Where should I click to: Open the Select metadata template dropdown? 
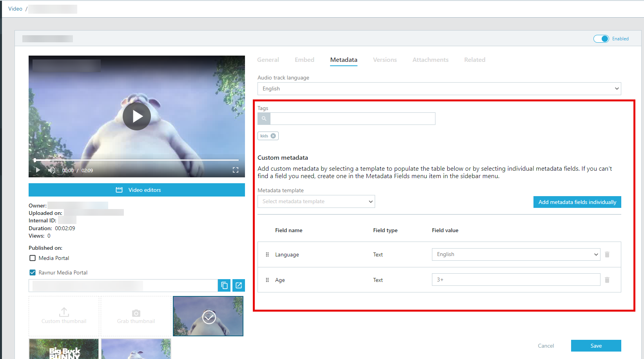[x=316, y=201]
